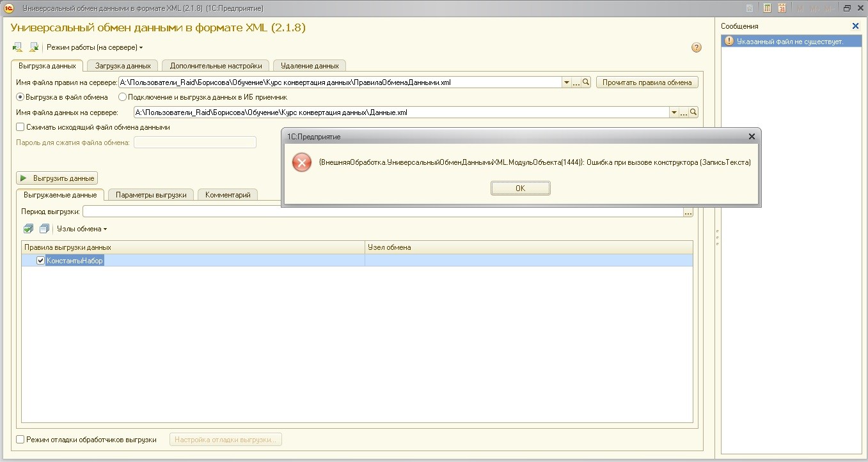Click the uncheck-all icon above rules table
The width and height of the screenshot is (868, 462).
coord(44,229)
